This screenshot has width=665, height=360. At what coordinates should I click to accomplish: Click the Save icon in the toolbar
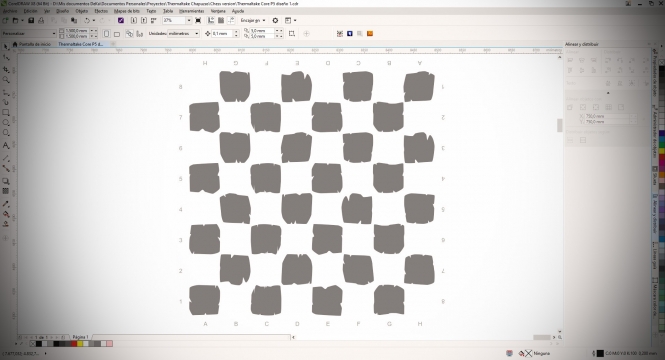coord(31,20)
